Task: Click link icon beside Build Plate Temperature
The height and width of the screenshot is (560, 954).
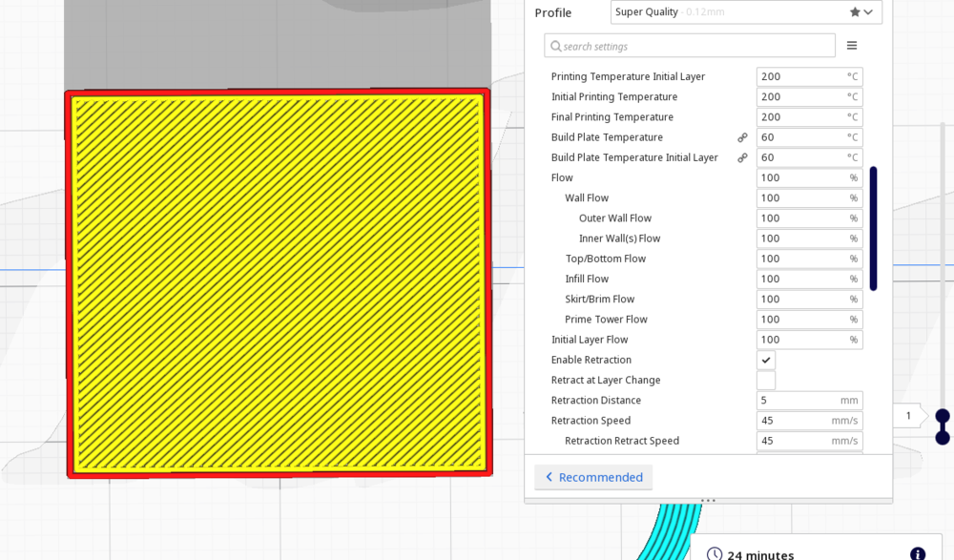Action: pos(742,137)
